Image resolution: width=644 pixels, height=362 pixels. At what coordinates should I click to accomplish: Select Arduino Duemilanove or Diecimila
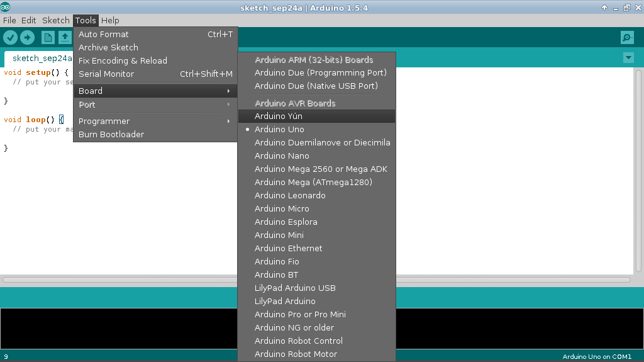click(x=317, y=142)
